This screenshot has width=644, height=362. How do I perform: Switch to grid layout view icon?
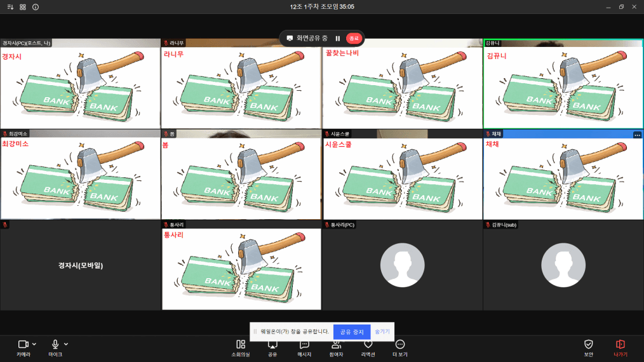[23, 7]
